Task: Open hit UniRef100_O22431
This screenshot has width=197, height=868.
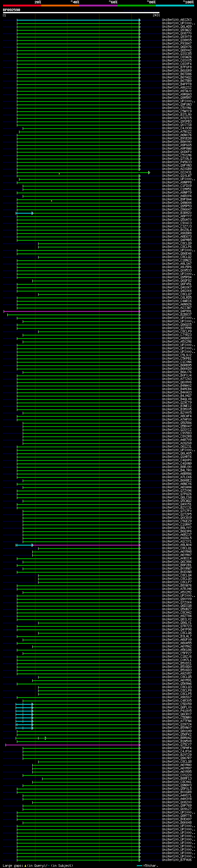Action: [x=177, y=172]
